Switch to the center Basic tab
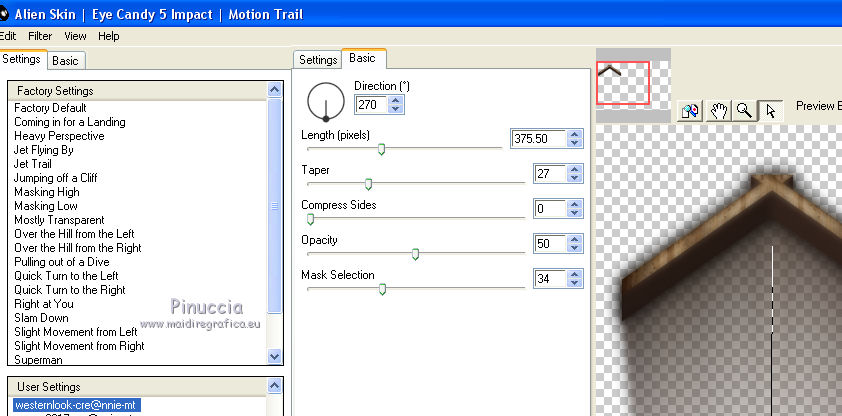Screen dimensions: 842x416 click(x=362, y=58)
